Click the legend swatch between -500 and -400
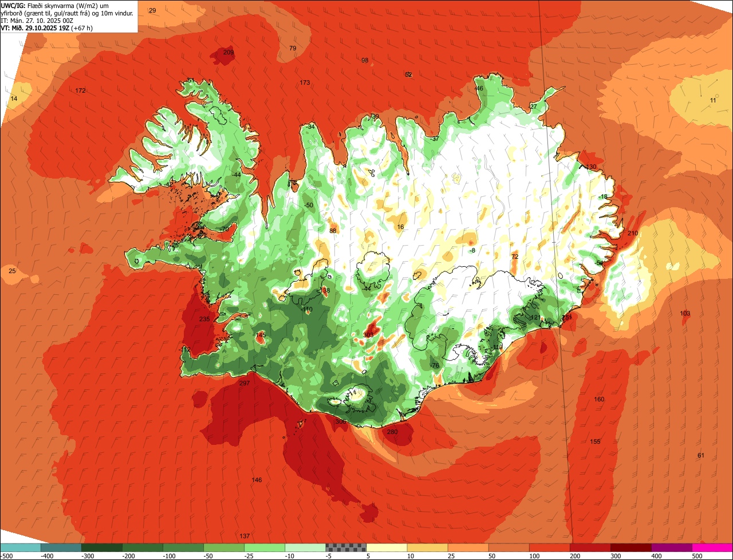This screenshot has width=733, height=560. [x=20, y=547]
